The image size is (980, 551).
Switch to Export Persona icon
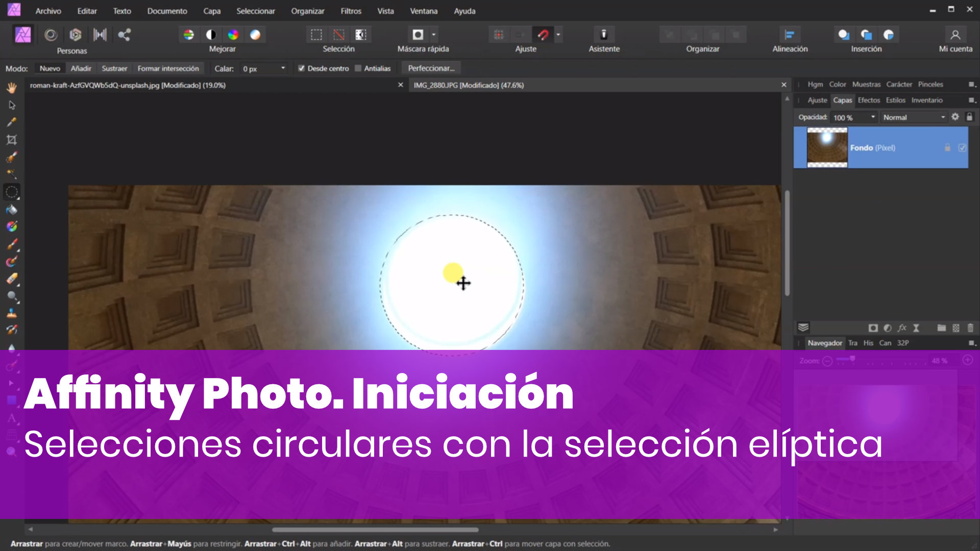click(124, 35)
